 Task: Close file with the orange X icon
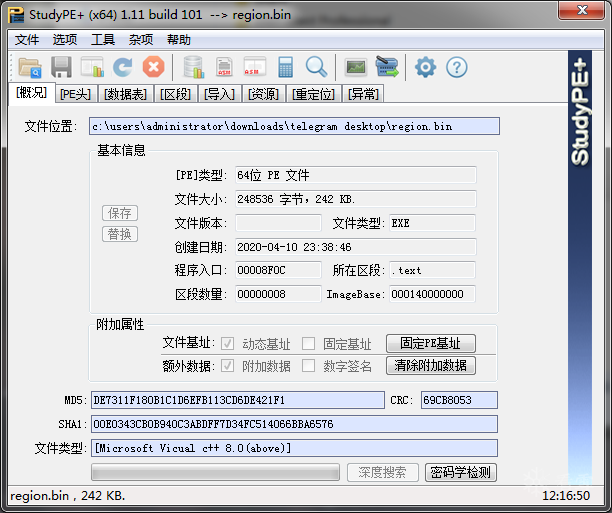tap(153, 67)
